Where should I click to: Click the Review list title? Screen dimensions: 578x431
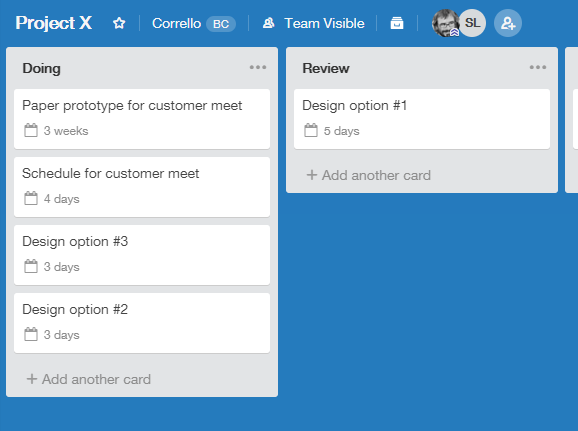(326, 69)
